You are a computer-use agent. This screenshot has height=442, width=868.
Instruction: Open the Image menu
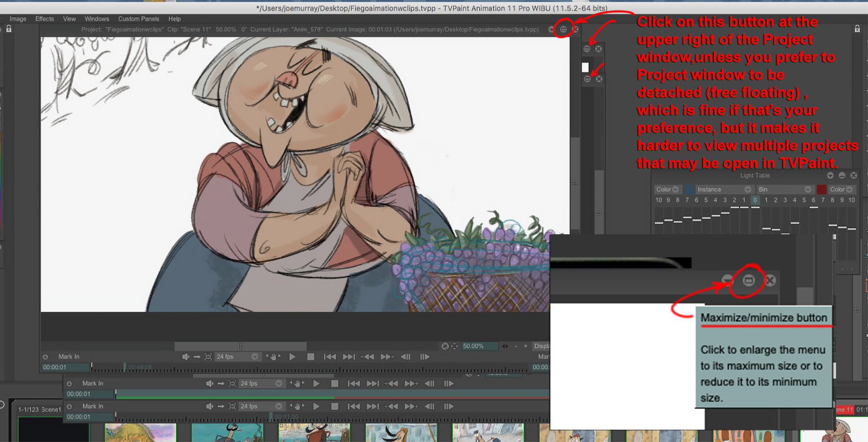(18, 19)
